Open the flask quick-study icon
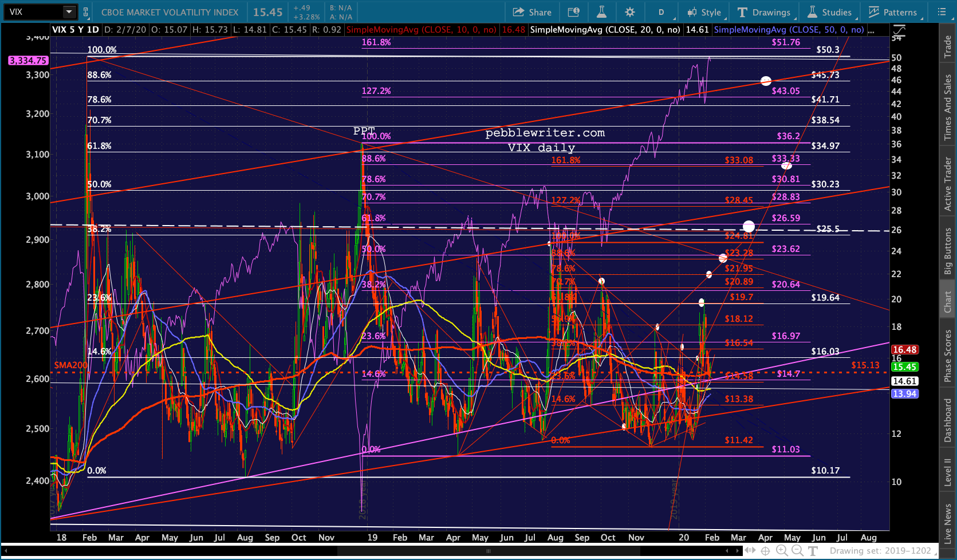The image size is (957, 560). pyautogui.click(x=601, y=12)
